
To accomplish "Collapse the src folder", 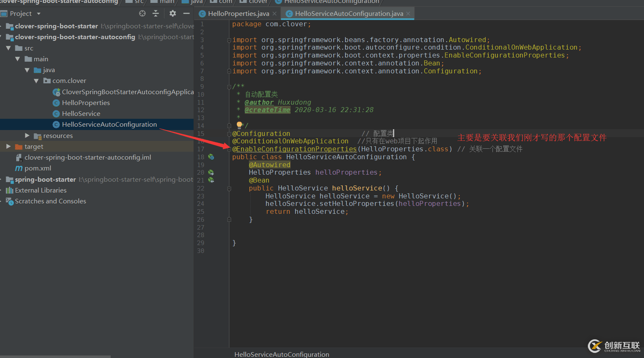I will pyautogui.click(x=8, y=48).
